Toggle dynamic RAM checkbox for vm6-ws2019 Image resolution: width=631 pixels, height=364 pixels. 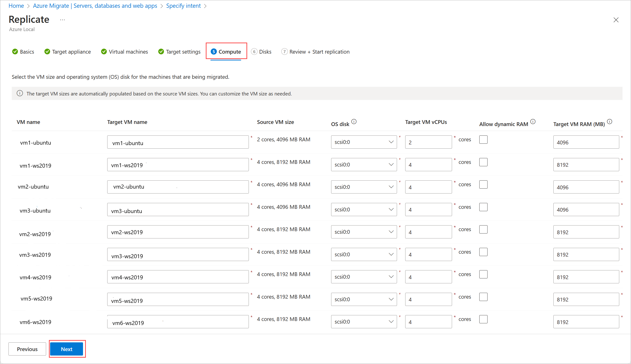483,319
